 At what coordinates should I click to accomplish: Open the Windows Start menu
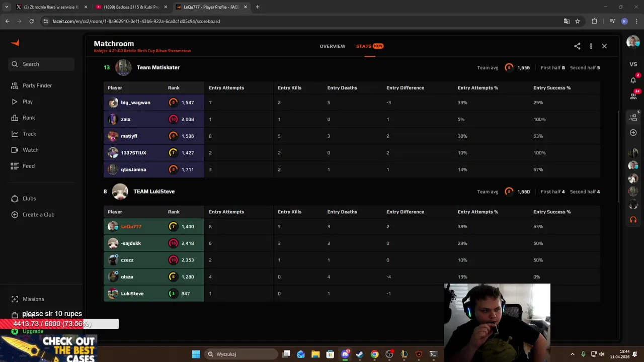(x=196, y=354)
